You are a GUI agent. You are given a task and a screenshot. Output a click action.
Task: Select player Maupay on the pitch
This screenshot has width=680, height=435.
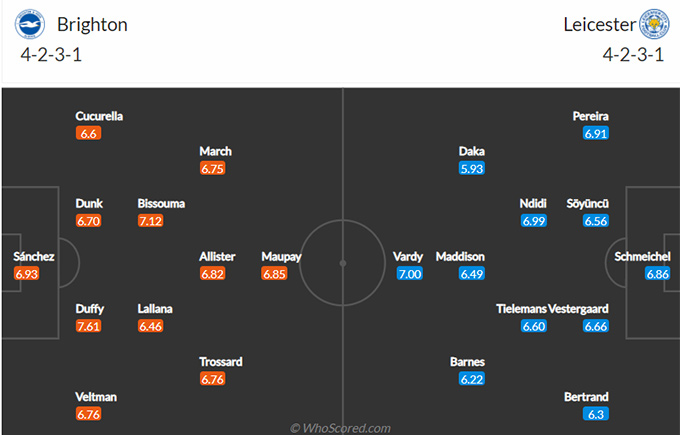click(x=281, y=257)
